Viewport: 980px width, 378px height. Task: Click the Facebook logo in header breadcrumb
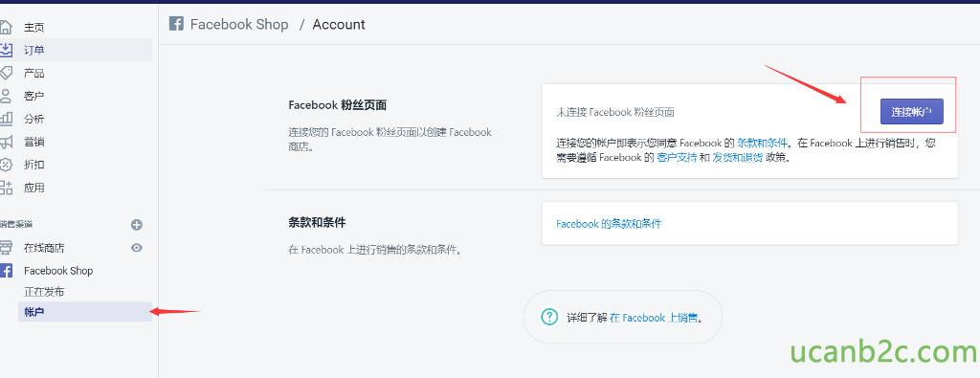click(x=176, y=24)
